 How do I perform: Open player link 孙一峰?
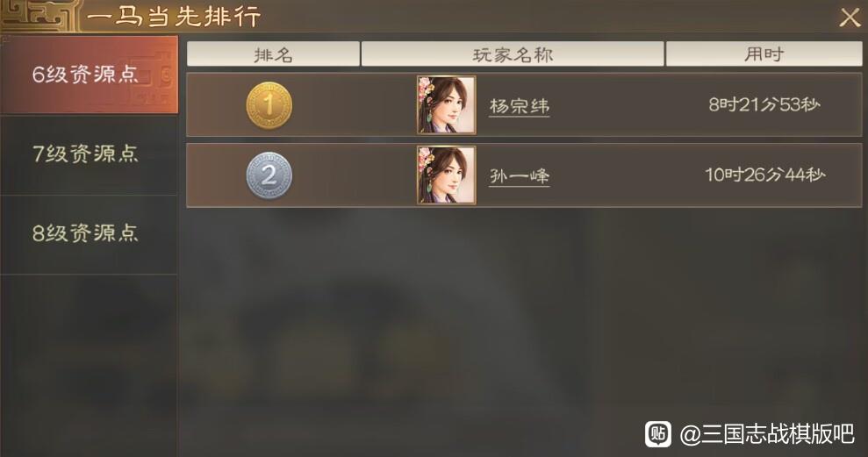(520, 176)
